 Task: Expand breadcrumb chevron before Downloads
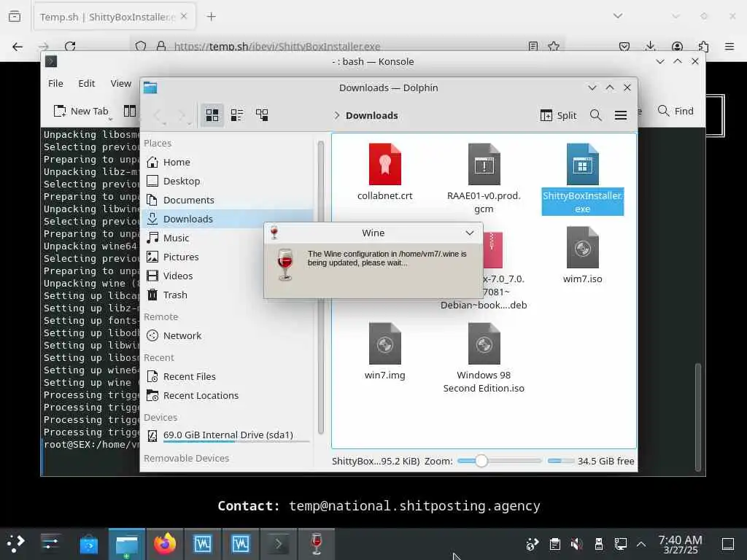tap(336, 115)
